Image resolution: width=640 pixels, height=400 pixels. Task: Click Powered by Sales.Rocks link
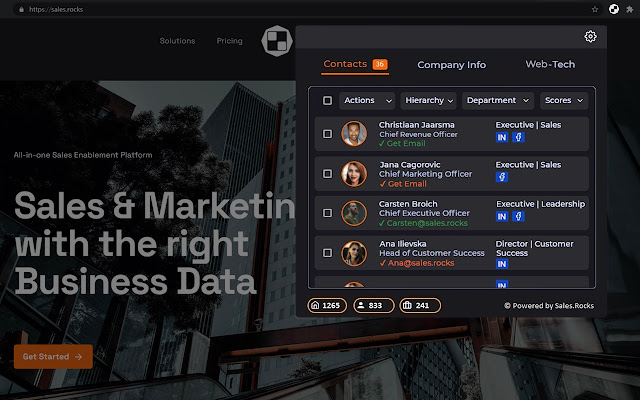549,306
